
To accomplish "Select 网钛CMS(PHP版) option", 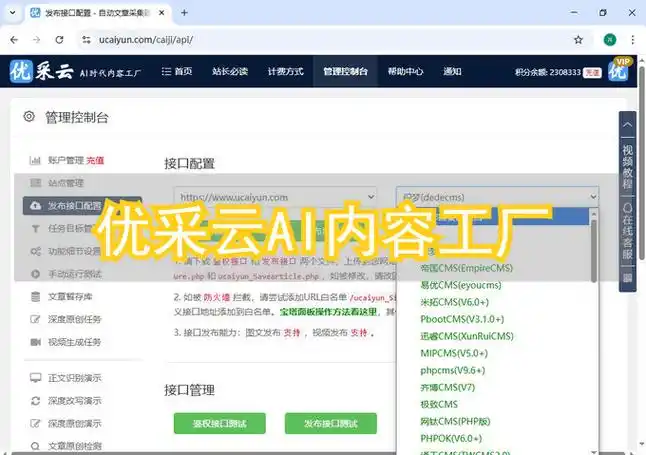I will click(x=455, y=421).
